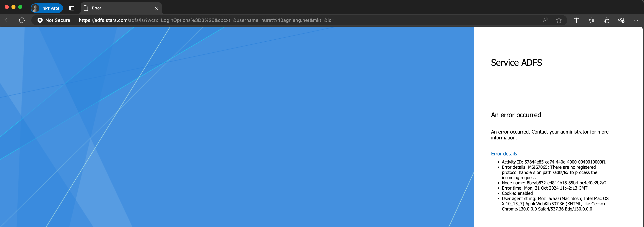Add page to favorites star
The image size is (644, 227).
click(559, 20)
